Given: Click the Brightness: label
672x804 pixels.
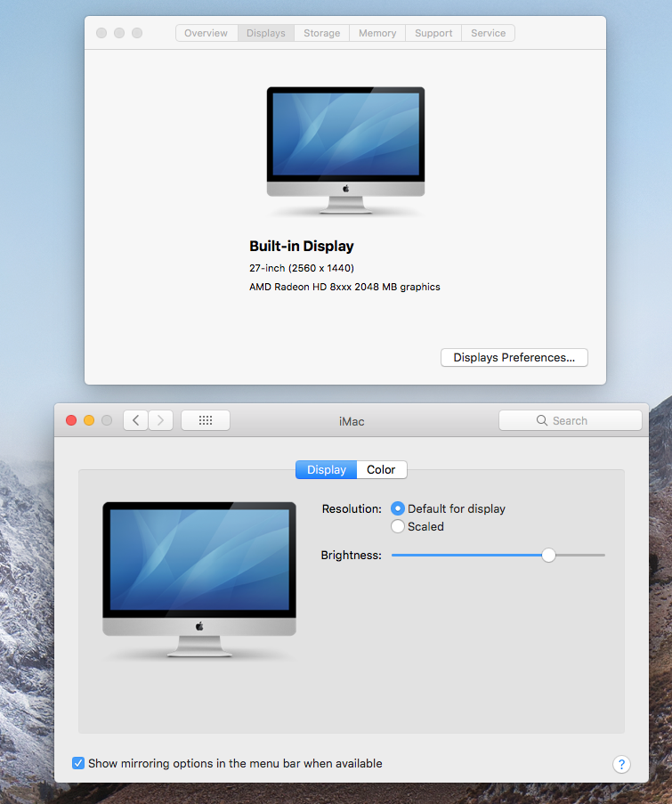Looking at the screenshot, I should [351, 556].
